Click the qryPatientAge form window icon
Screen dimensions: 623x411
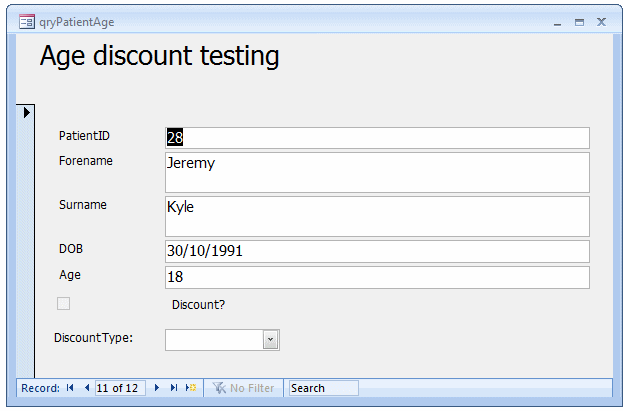27,21
